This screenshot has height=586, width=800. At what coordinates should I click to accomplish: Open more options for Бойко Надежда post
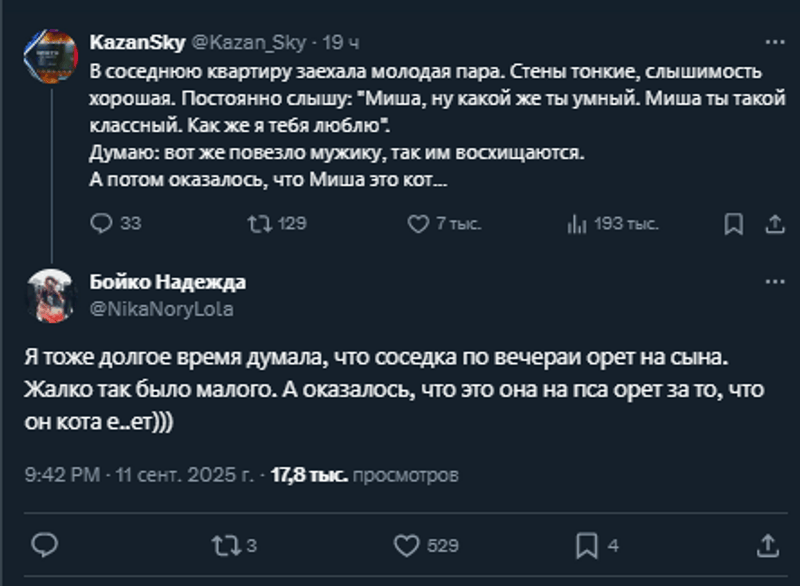(x=775, y=282)
